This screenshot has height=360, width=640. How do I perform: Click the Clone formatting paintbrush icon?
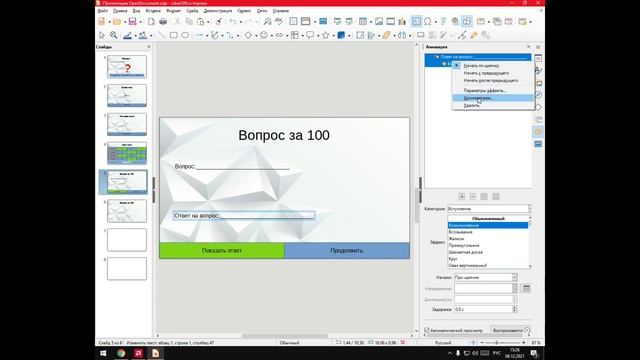219,22
